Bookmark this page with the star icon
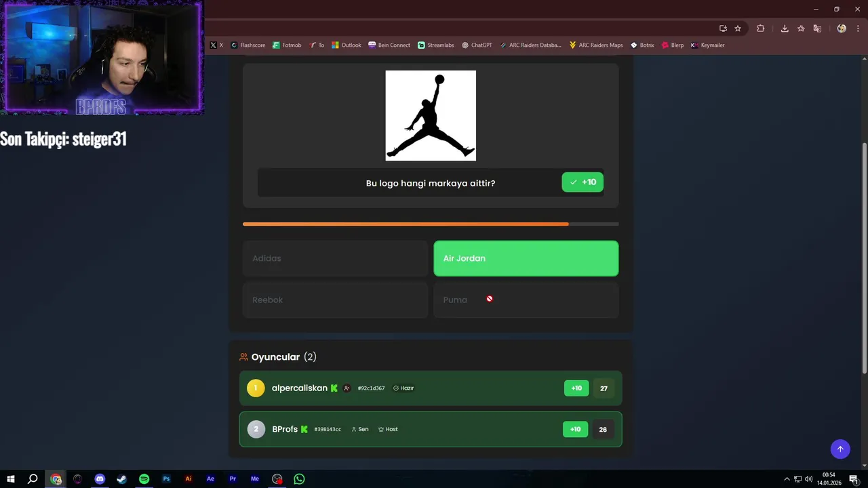Image resolution: width=868 pixels, height=488 pixels. pos(738,28)
